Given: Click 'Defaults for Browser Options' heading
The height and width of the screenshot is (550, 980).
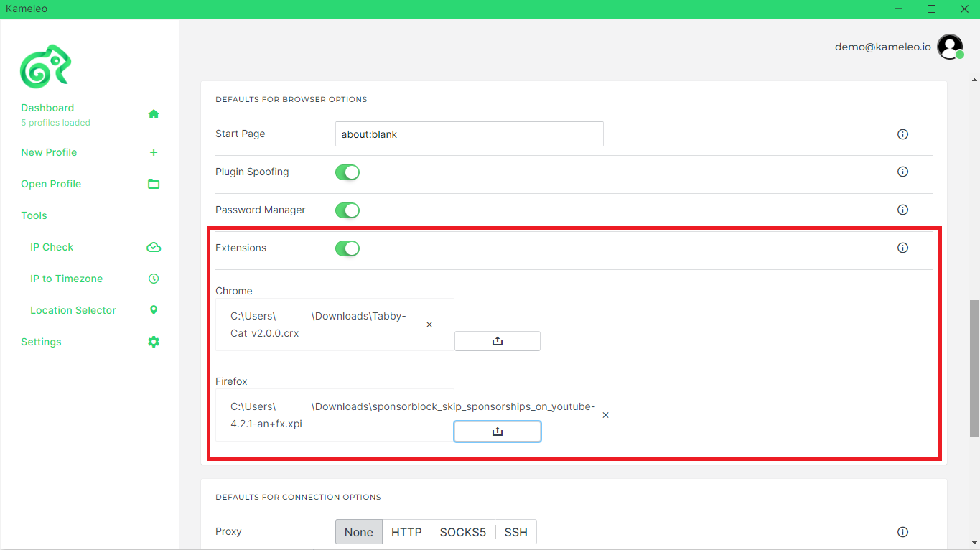Looking at the screenshot, I should pos(291,99).
